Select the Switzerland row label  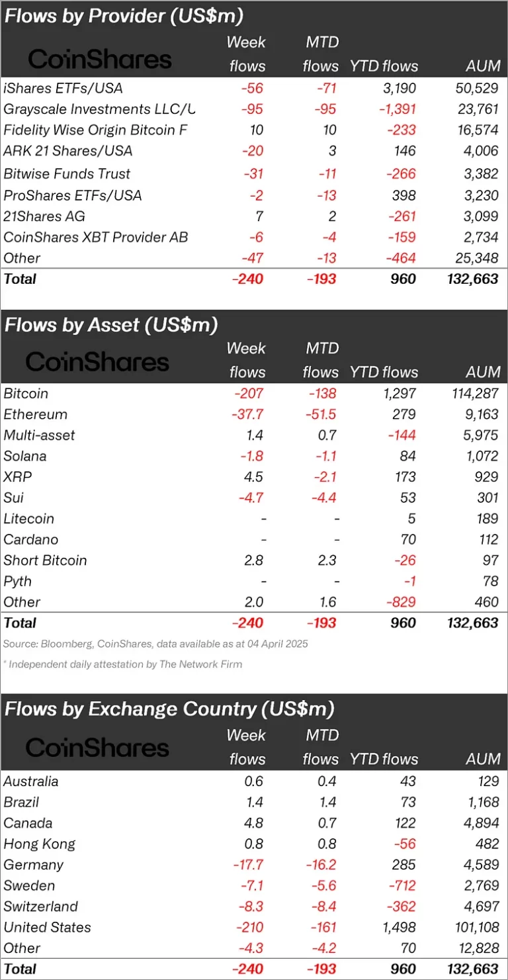(41, 906)
